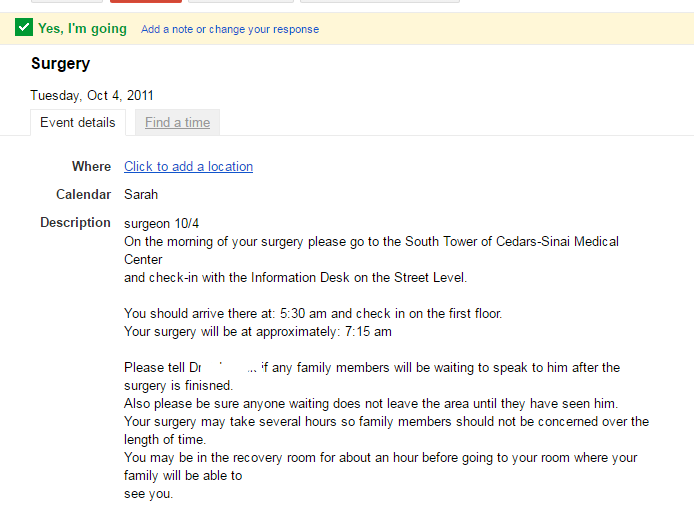The image size is (694, 516).
Task: Open the Find a time tab
Action: tap(177, 123)
